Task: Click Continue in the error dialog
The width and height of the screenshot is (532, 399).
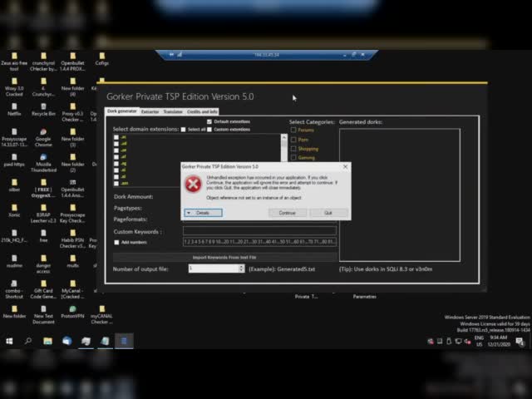Action: pyautogui.click(x=288, y=213)
